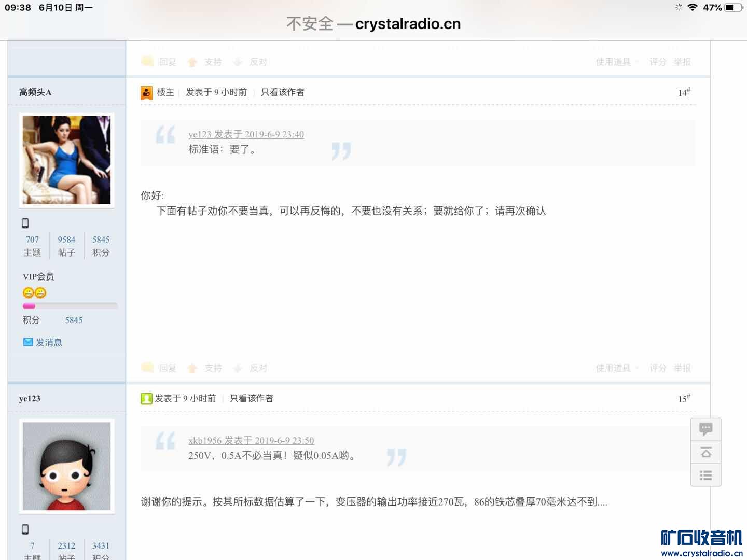Select 只看该作者 in post 15's header
This screenshot has height=560, width=747.
(x=252, y=398)
